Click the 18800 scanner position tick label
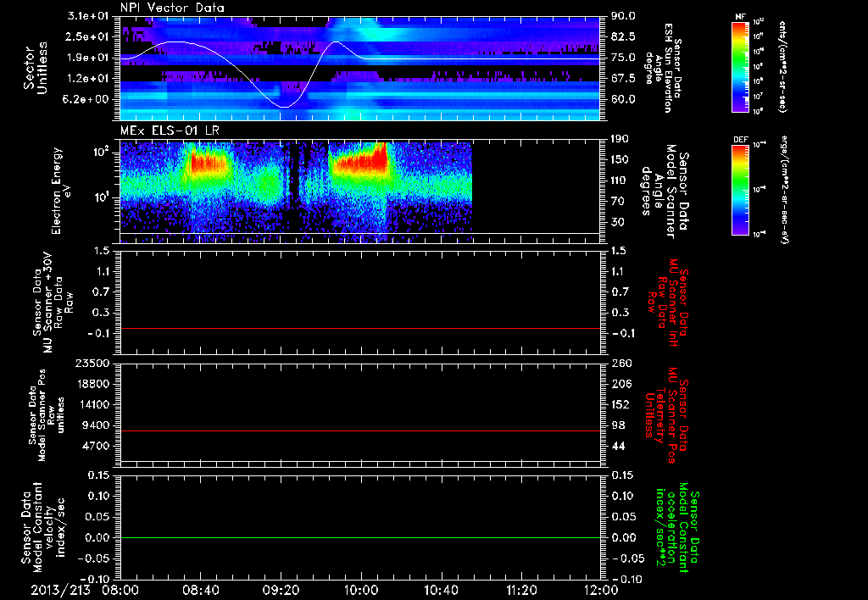 tap(92, 384)
